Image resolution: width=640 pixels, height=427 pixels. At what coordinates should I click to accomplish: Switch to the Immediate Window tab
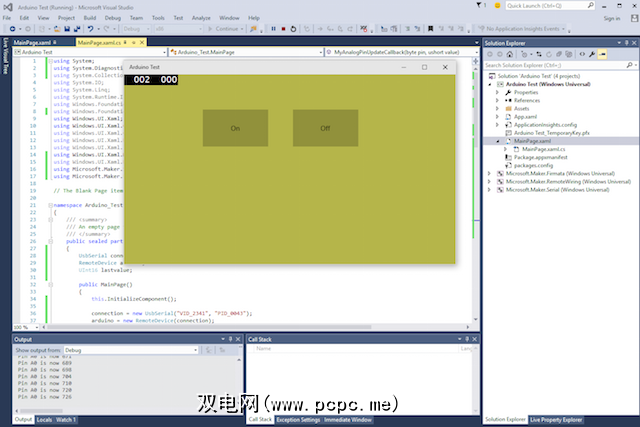point(349,419)
